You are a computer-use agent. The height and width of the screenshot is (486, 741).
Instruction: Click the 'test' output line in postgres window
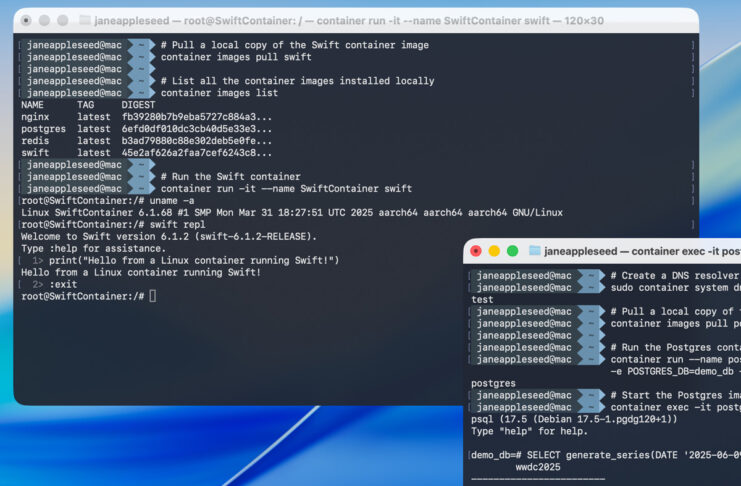click(x=482, y=300)
